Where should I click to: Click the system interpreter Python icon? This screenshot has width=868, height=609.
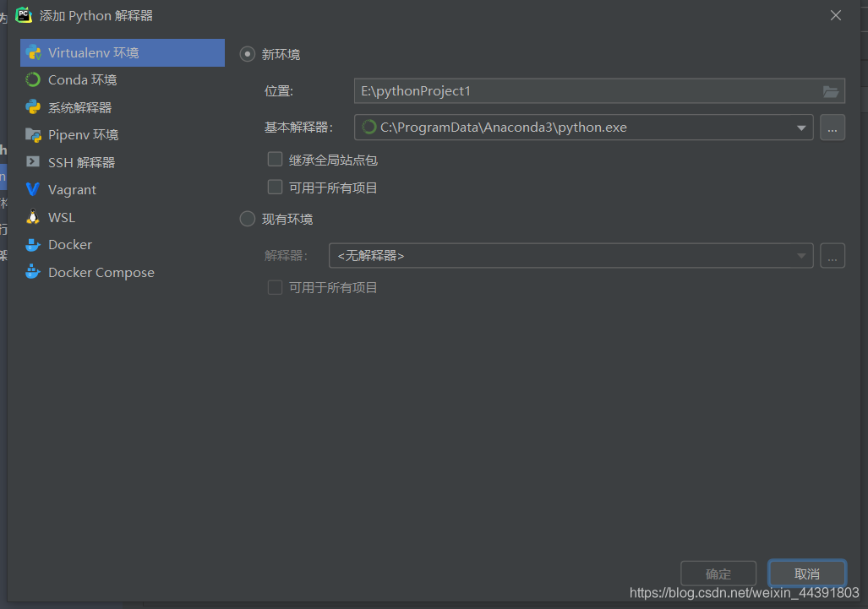pos(33,107)
